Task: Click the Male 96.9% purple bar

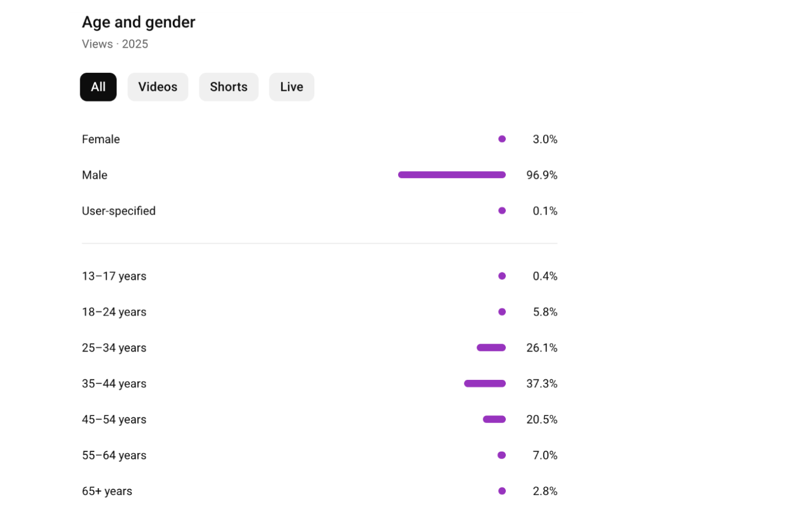Action: pyautogui.click(x=452, y=175)
